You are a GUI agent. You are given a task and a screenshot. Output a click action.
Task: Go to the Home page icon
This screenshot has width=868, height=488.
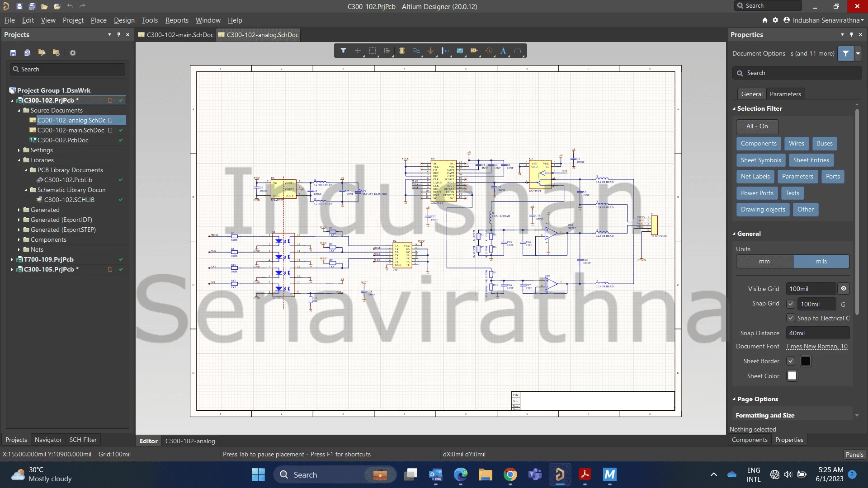click(x=765, y=20)
